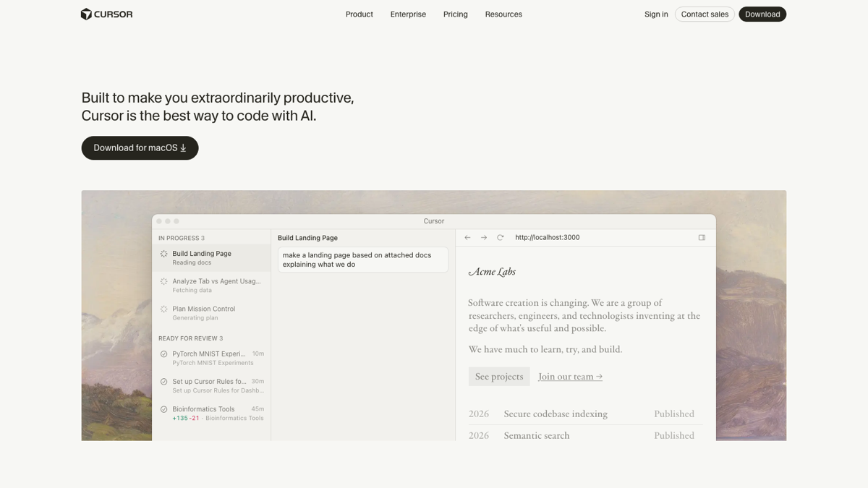Click the 10m timestamp on PyTorch item
The height and width of the screenshot is (488, 868).
[x=258, y=354]
